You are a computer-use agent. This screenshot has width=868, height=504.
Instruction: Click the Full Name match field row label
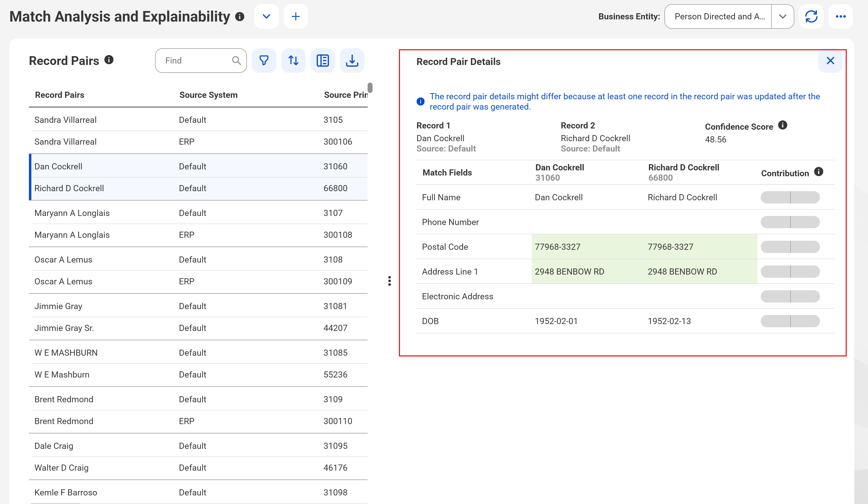[x=441, y=197]
